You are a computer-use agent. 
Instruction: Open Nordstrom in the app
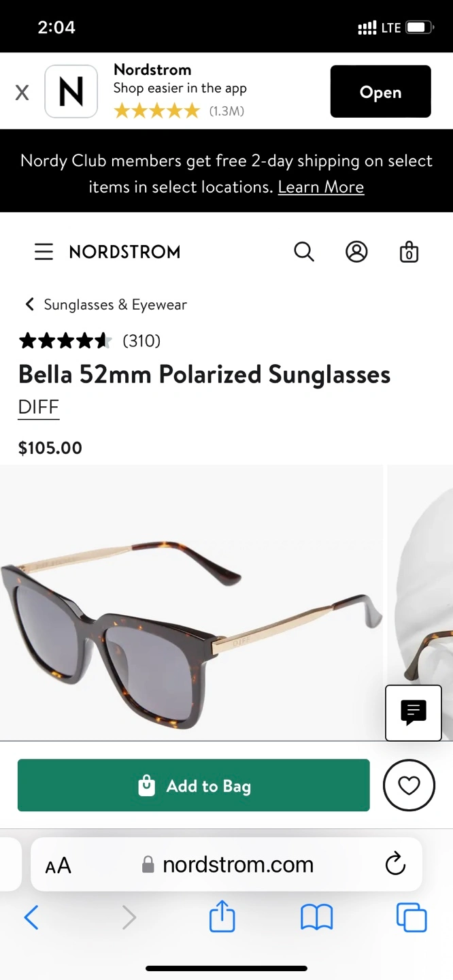click(381, 92)
